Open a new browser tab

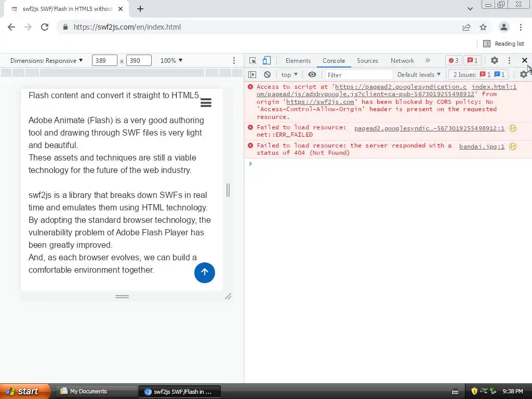[x=140, y=9]
